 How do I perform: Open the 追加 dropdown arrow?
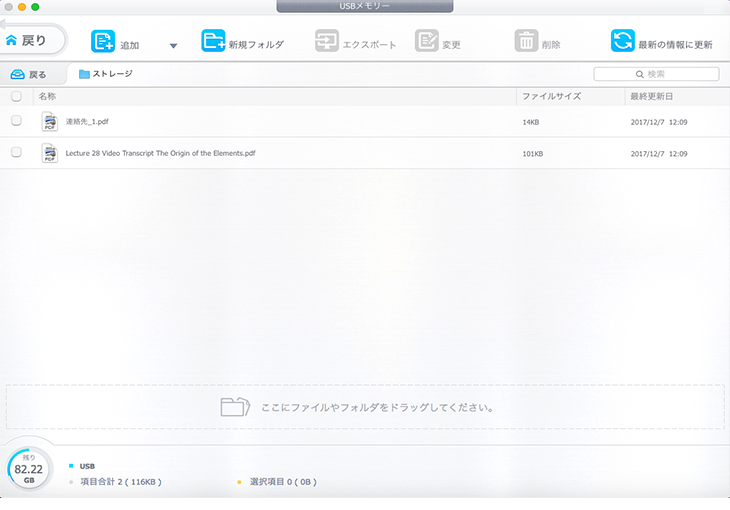(x=173, y=46)
